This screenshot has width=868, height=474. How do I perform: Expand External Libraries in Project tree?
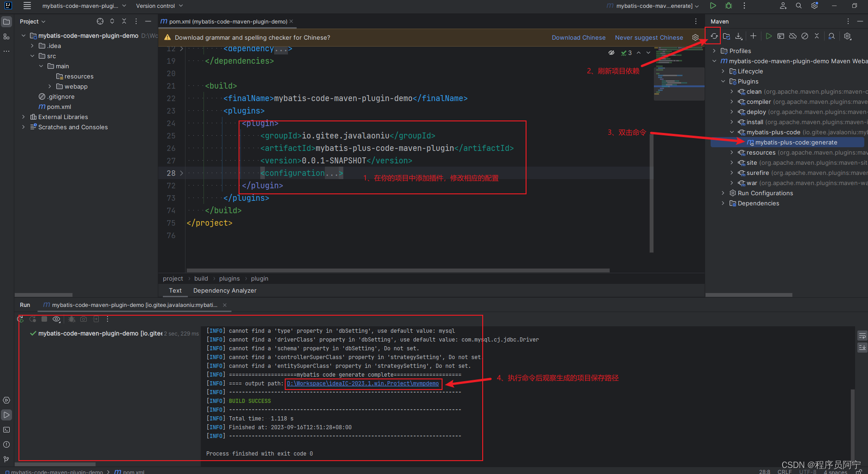24,117
